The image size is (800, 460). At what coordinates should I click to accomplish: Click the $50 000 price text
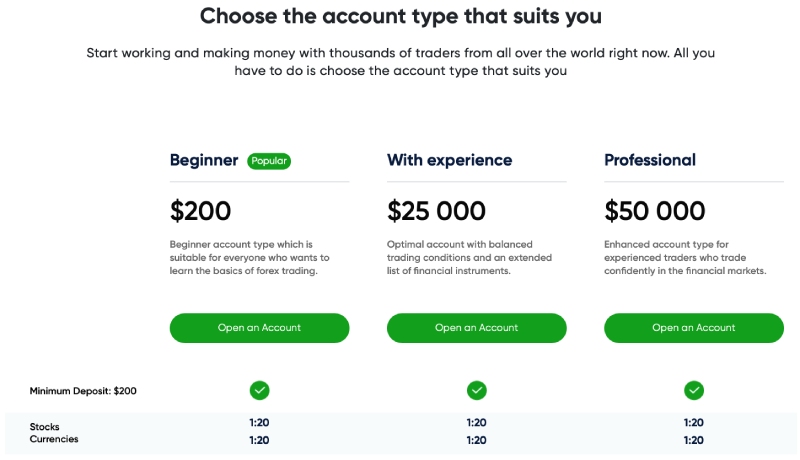(655, 211)
